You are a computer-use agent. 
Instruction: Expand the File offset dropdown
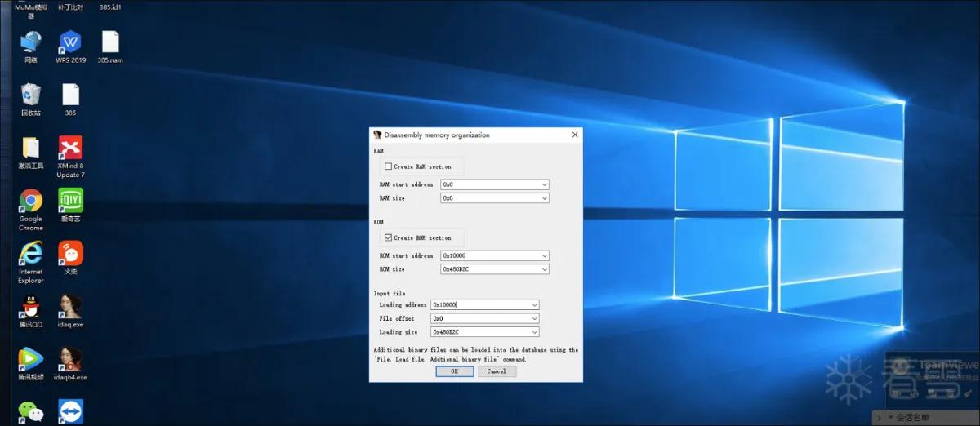534,318
